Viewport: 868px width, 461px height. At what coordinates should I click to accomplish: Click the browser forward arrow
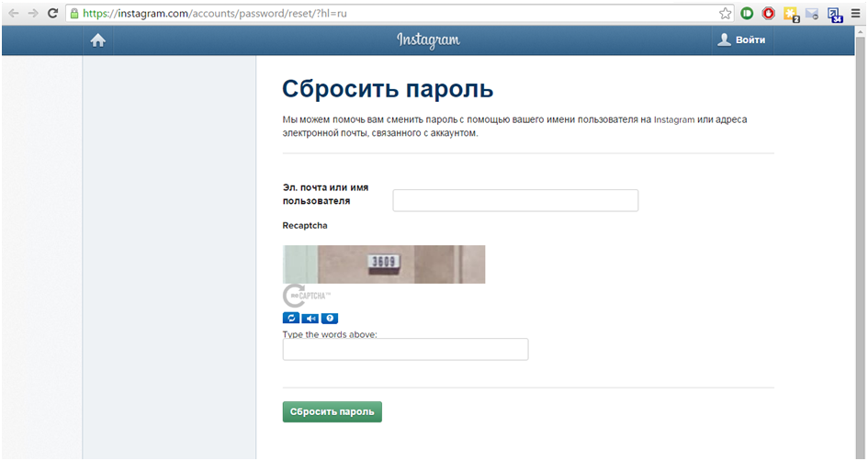(x=33, y=14)
